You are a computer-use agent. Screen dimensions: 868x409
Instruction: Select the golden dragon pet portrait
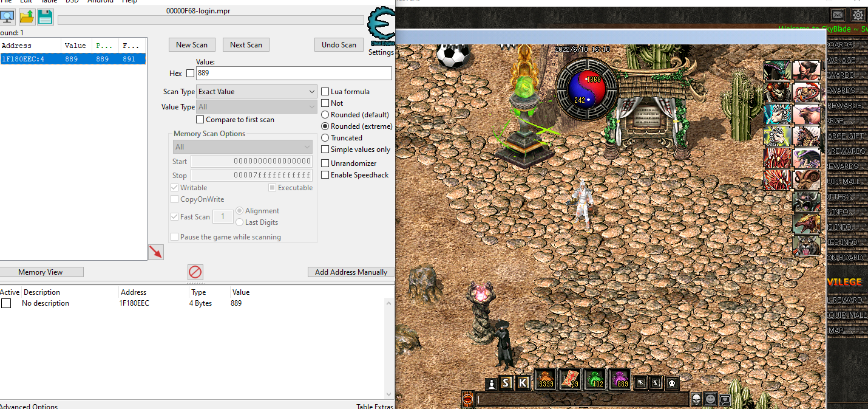point(807,224)
